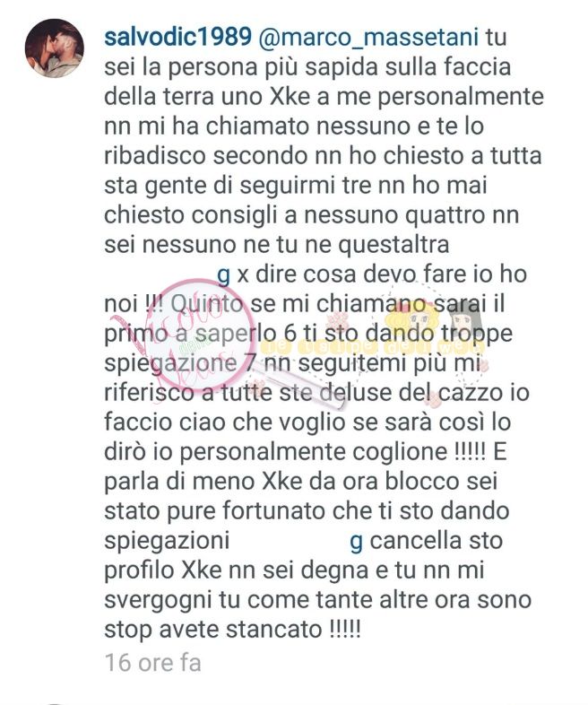
Task: Click the word 'spiegazioni' in the comment
Action: click(x=167, y=543)
